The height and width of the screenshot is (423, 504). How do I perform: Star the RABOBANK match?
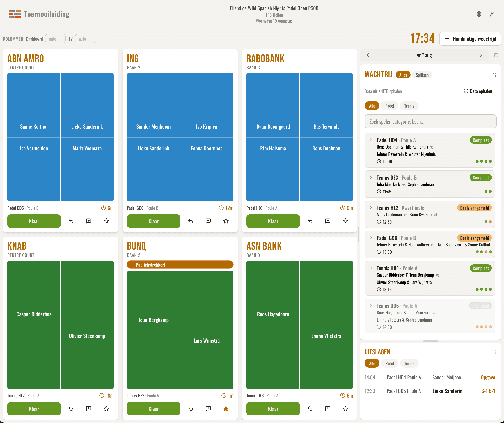pos(345,221)
